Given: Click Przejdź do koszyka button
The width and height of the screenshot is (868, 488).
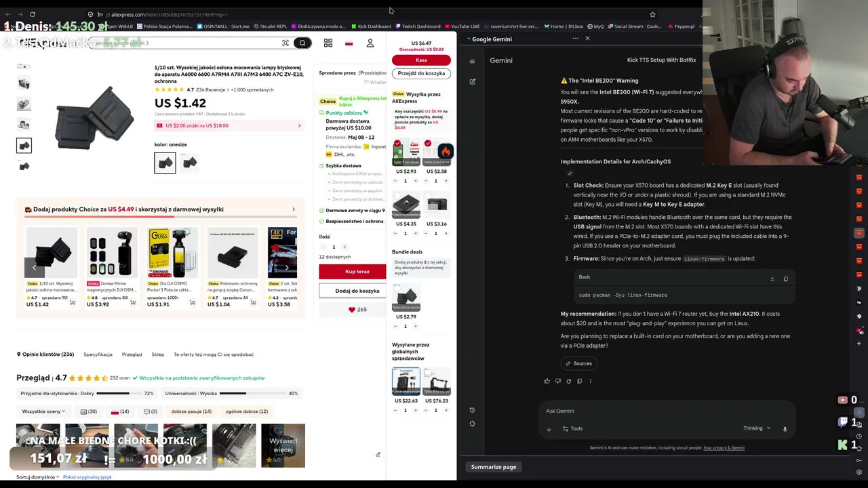Looking at the screenshot, I should point(421,73).
